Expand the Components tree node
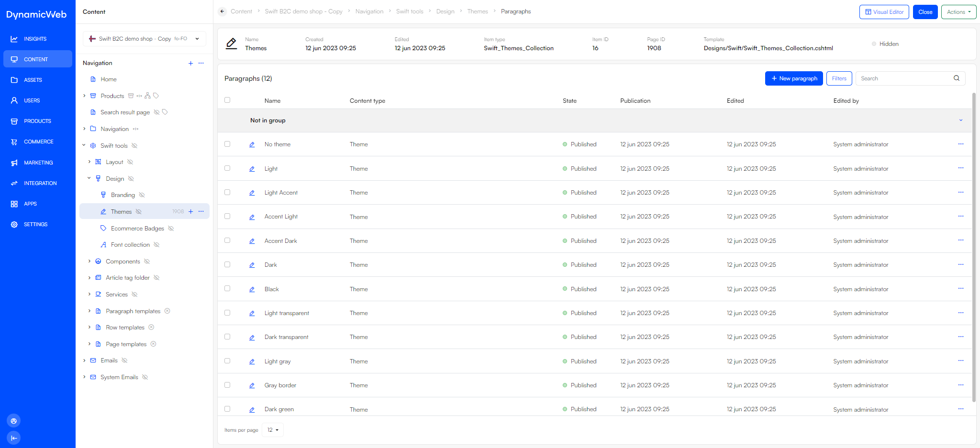This screenshot has width=980, height=448. pyautogui.click(x=89, y=261)
